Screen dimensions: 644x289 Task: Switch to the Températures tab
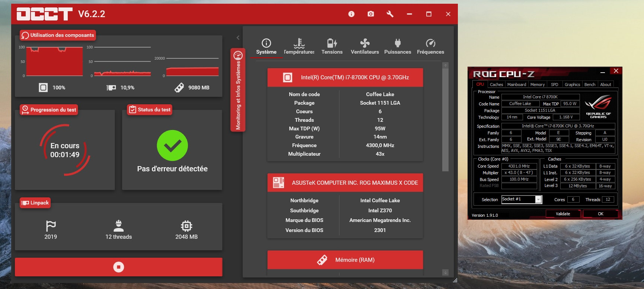(x=299, y=47)
